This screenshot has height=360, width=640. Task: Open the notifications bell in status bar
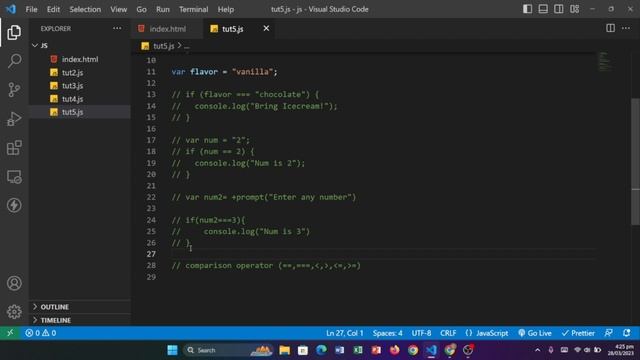point(627,333)
